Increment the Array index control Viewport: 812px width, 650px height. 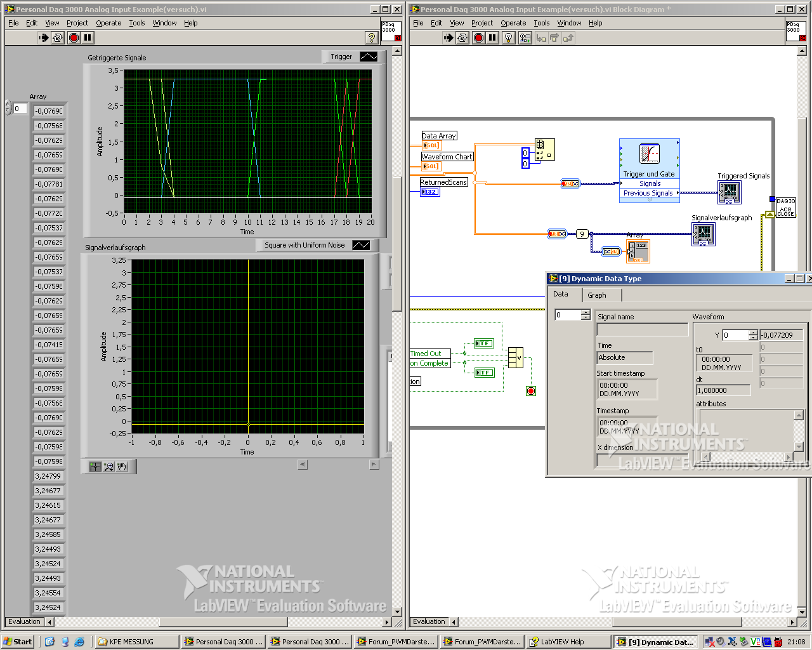click(8, 105)
